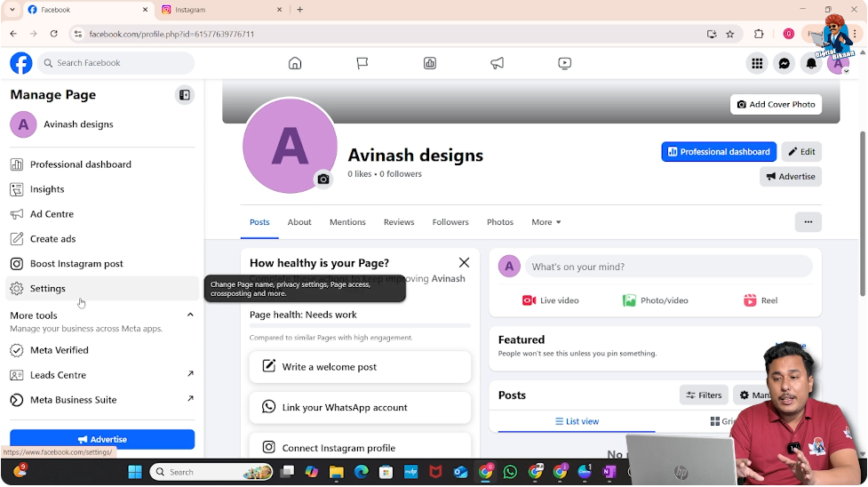Open the Menu grid icon
The height and width of the screenshot is (487, 868).
tap(757, 63)
